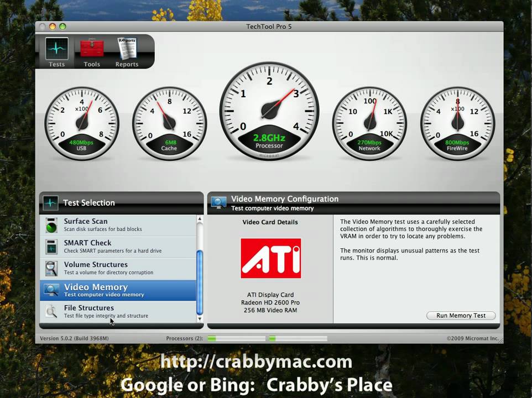Click the Video Memory Configuration header icon
The width and height of the screenshot is (532, 398).
coord(219,203)
